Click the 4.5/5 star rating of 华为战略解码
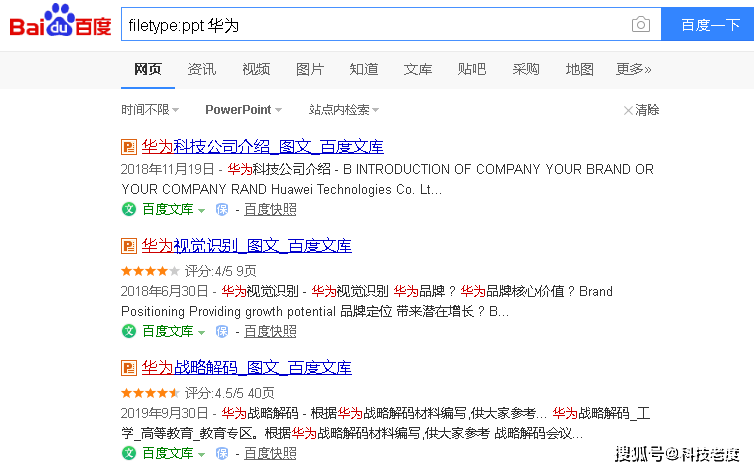This screenshot has height=471, width=754. (150, 394)
